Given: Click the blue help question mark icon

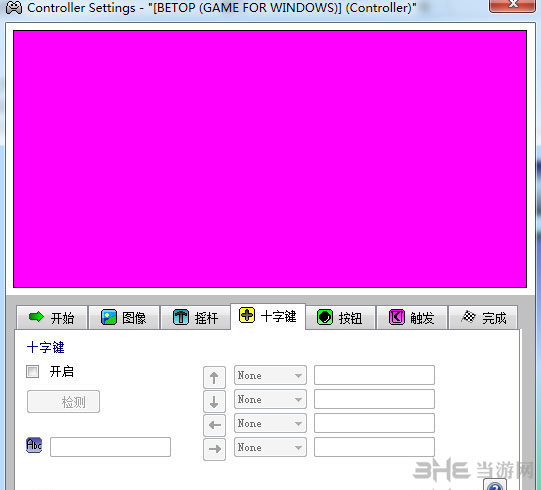Looking at the screenshot, I should point(495,485).
